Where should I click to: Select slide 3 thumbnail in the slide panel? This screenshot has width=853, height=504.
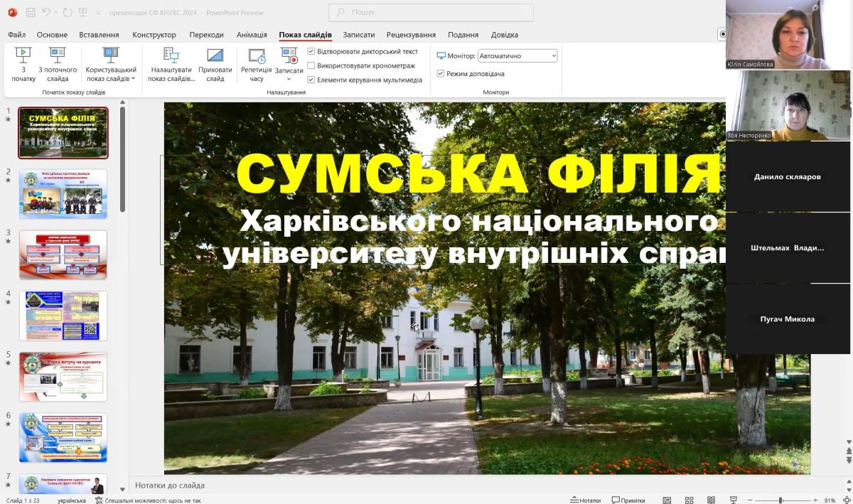[x=63, y=254]
